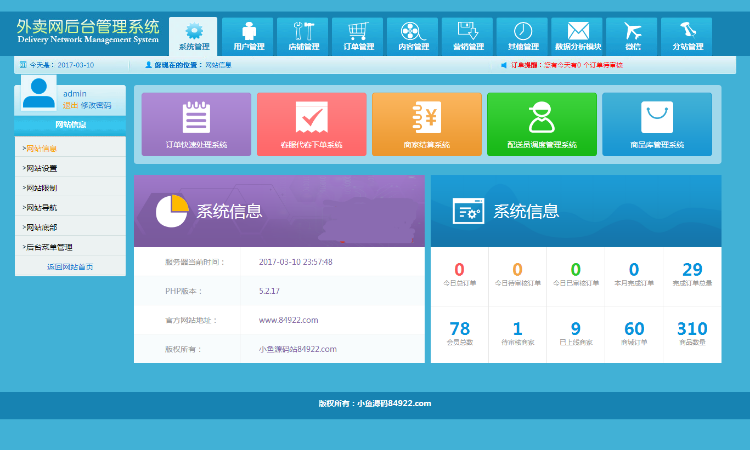
Task: Open the 系统管理 gear tab
Action: tap(193, 37)
